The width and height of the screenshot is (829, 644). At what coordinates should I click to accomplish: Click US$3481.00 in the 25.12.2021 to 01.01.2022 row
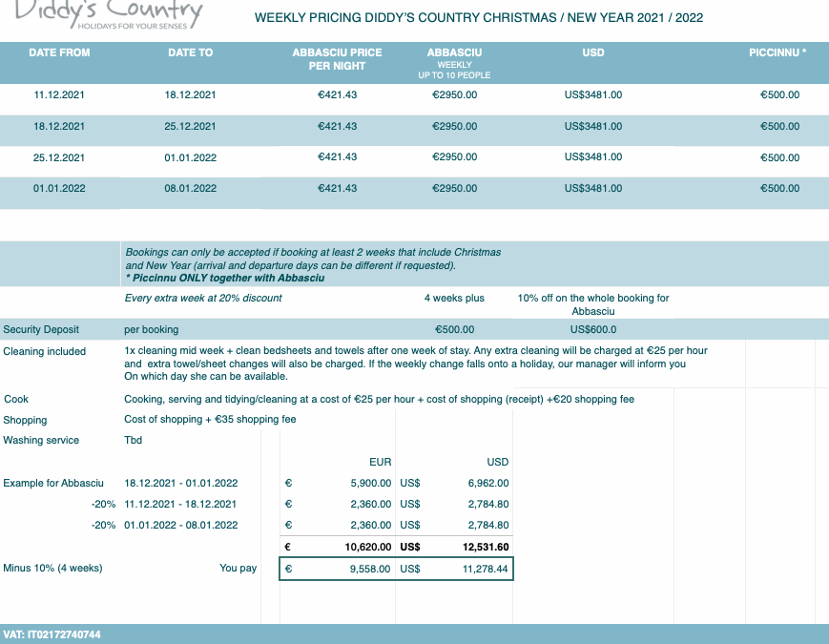593,157
